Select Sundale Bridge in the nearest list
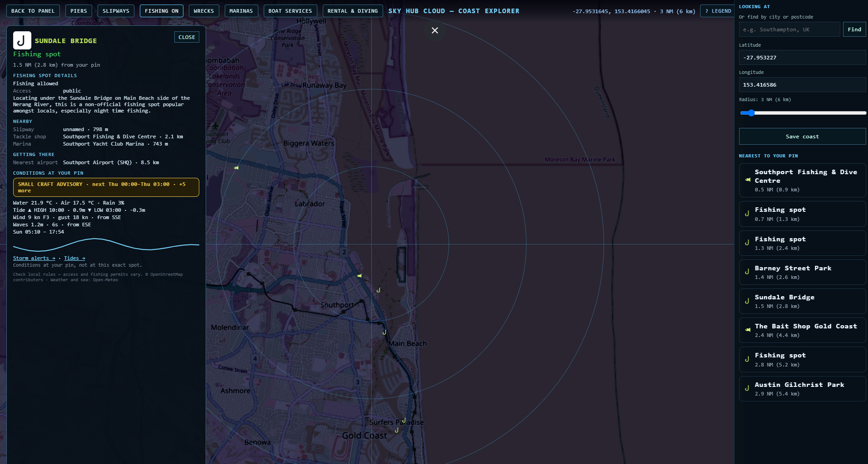Screen dimensions: 868x464 [802, 301]
